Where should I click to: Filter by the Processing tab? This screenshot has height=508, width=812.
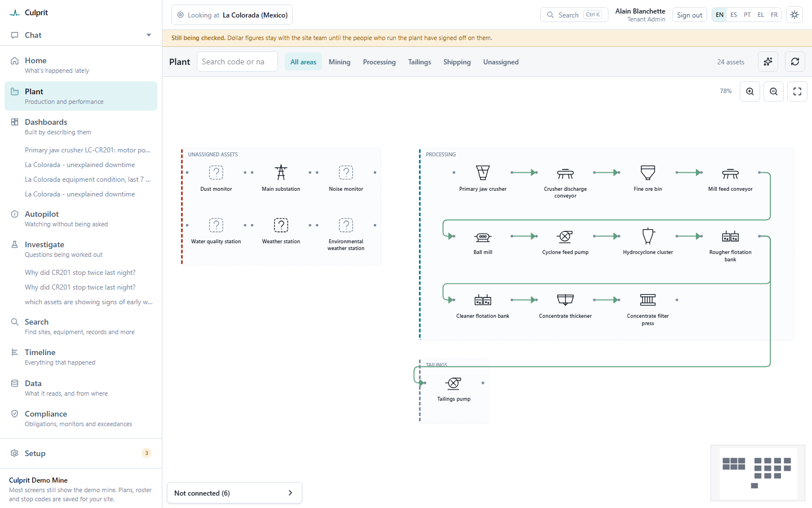point(379,62)
